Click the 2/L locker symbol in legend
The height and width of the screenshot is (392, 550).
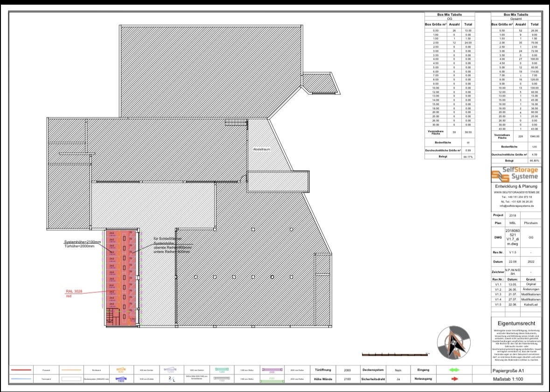click(x=172, y=379)
